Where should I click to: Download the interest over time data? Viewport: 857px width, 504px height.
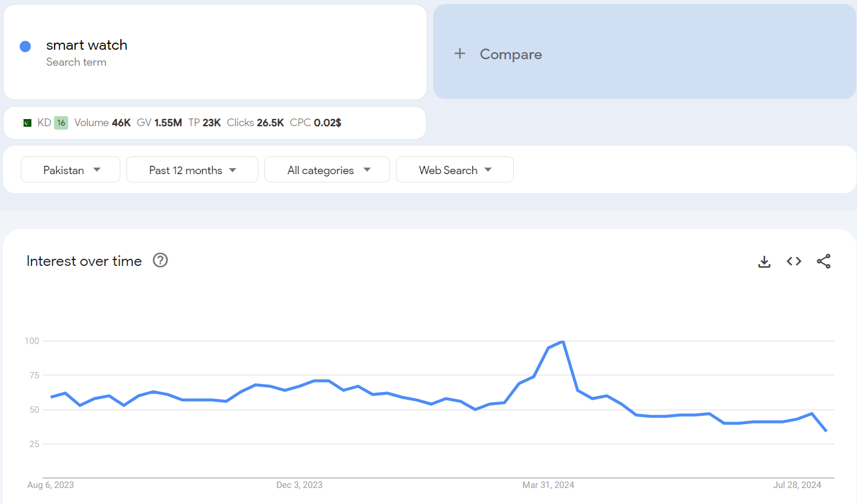click(764, 261)
